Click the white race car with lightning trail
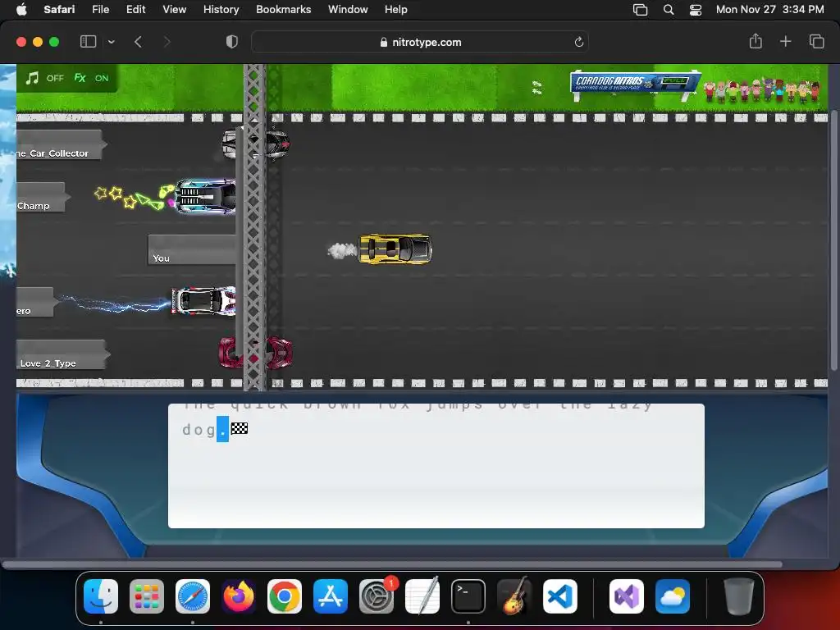 coord(203,301)
